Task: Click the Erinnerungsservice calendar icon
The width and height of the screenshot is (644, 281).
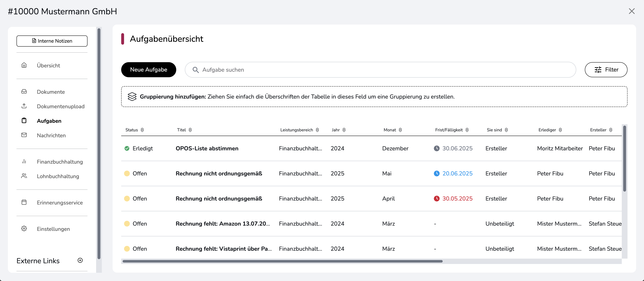Action: [x=24, y=202]
